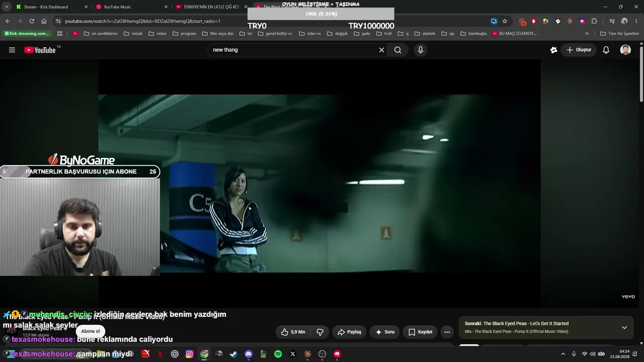The width and height of the screenshot is (644, 362).
Task: Open the "troll" bookmark folder
Action: pos(384,34)
